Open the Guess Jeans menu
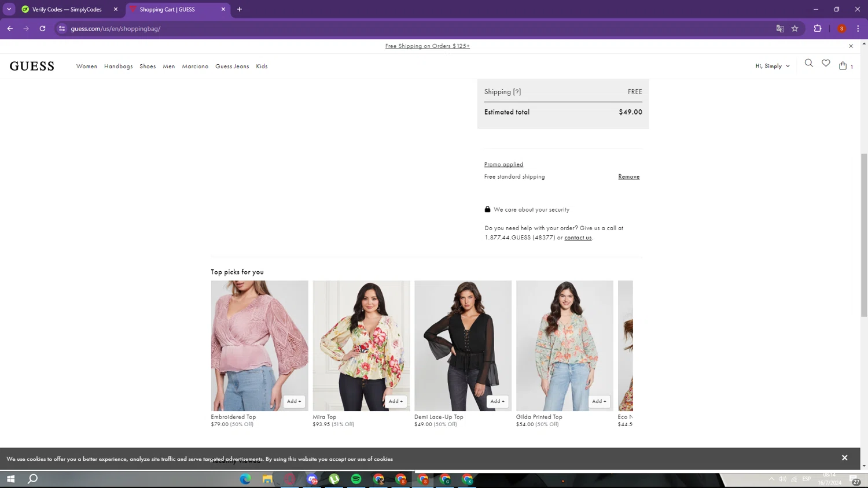 [x=232, y=66]
